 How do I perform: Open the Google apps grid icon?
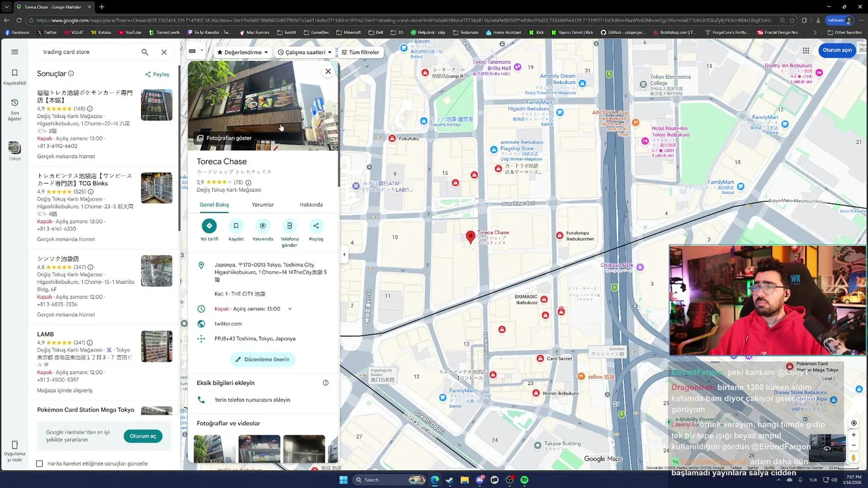(x=806, y=50)
